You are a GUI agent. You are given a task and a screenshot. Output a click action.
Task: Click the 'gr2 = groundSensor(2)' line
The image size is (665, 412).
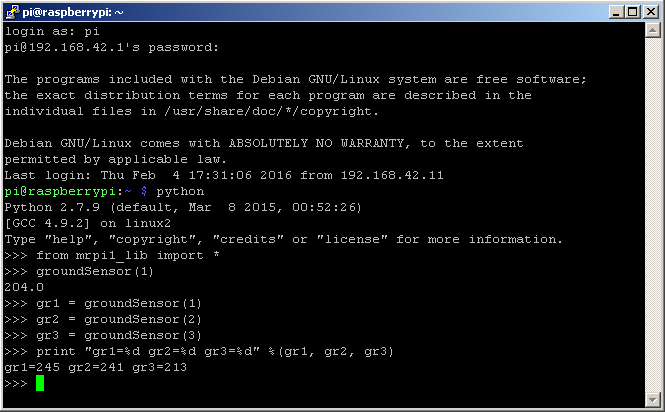[118, 319]
